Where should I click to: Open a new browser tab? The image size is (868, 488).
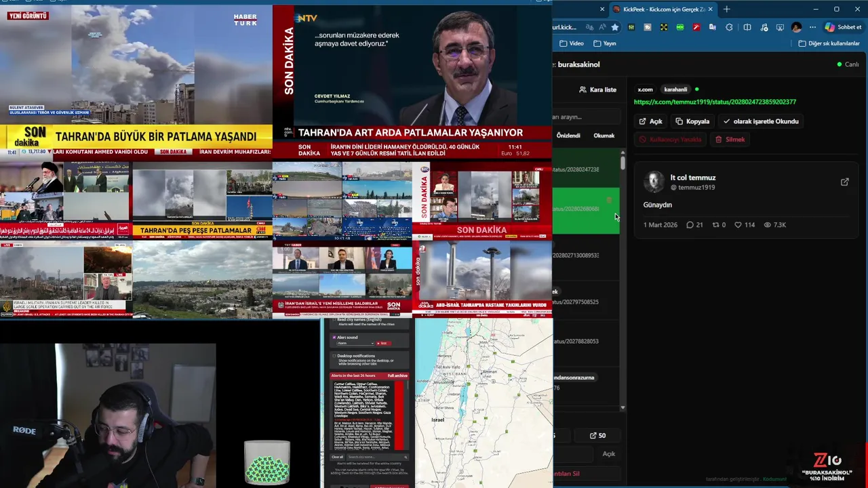[x=726, y=9]
